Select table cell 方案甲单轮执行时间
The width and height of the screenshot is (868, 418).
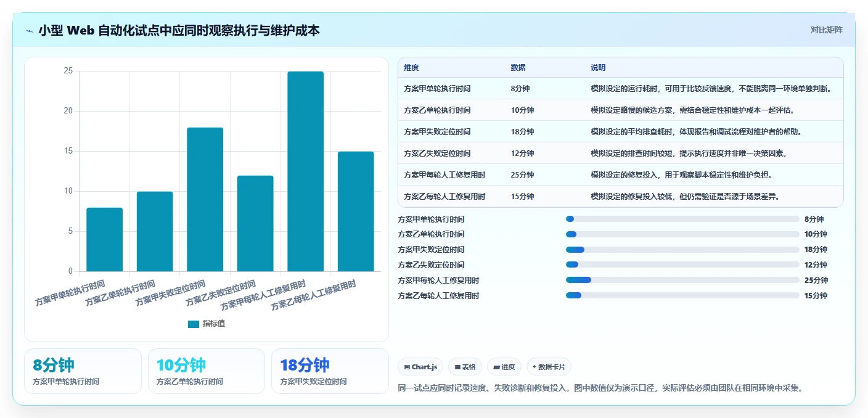(x=437, y=89)
